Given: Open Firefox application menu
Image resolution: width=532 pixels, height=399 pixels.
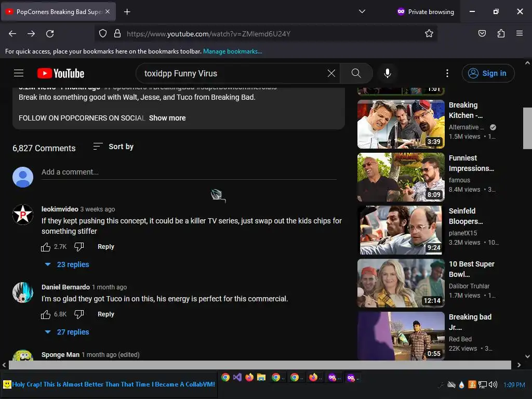Looking at the screenshot, I should [x=520, y=34].
